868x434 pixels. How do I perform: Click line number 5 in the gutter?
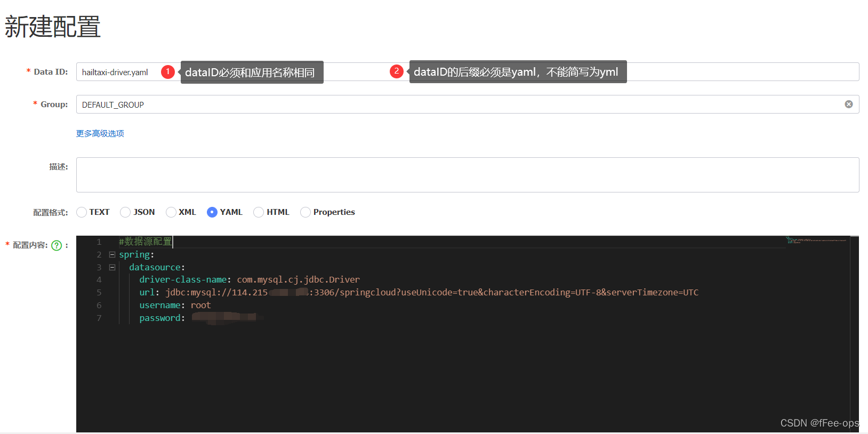pos(99,292)
